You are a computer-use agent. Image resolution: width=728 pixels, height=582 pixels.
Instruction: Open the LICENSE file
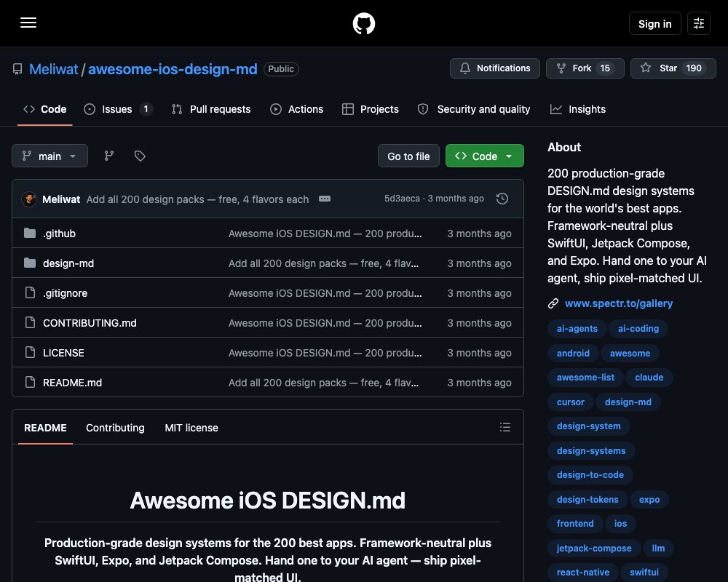63,353
